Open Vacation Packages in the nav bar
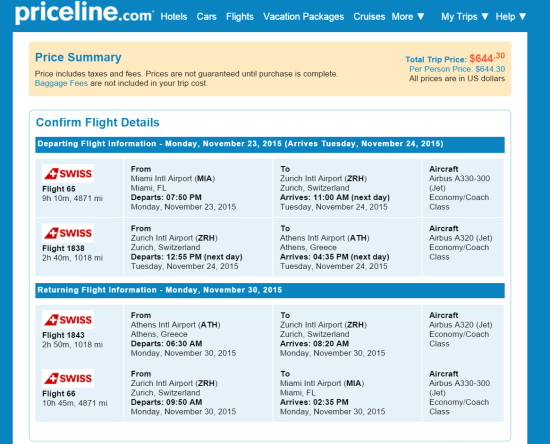 coord(303,16)
